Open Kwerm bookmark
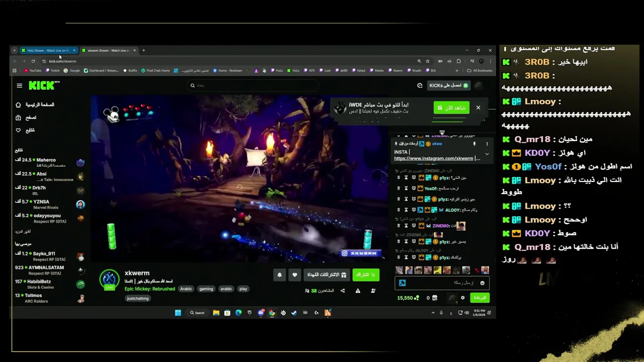Image resolution: width=644 pixels, height=362 pixels. [x=395, y=71]
